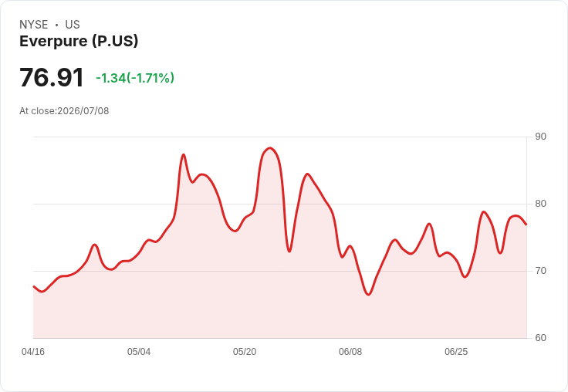Click the lowest dip after 06/08
This screenshot has height=392, width=568.
tap(368, 295)
